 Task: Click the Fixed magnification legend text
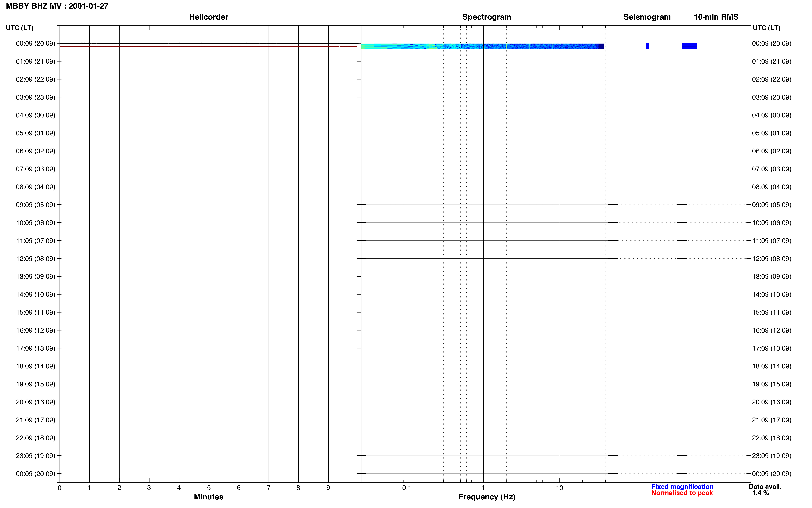pos(682,486)
